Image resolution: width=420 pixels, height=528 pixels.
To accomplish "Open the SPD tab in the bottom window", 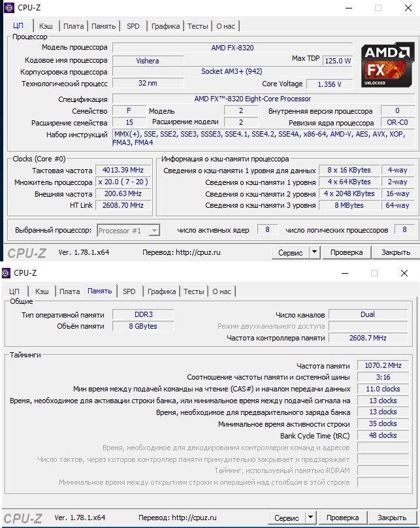I will (129, 291).
